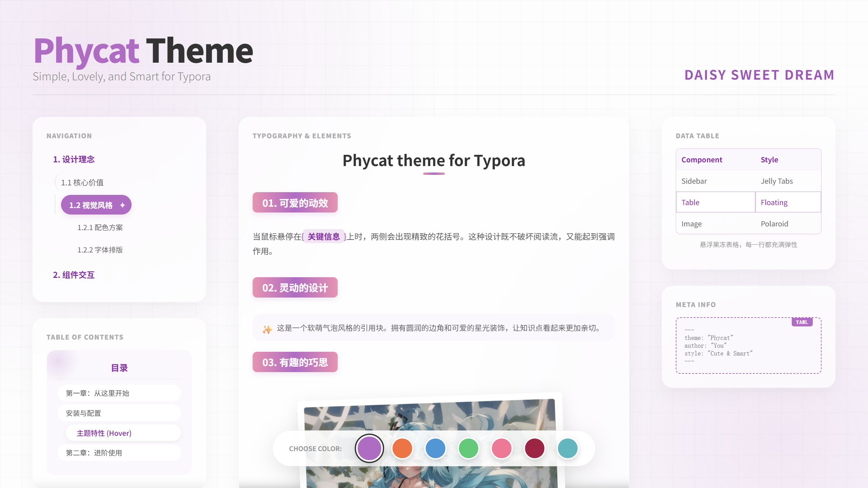The image size is (868, 488).
Task: Expand the 1. 设计理念 navigation section
Action: coord(74,159)
